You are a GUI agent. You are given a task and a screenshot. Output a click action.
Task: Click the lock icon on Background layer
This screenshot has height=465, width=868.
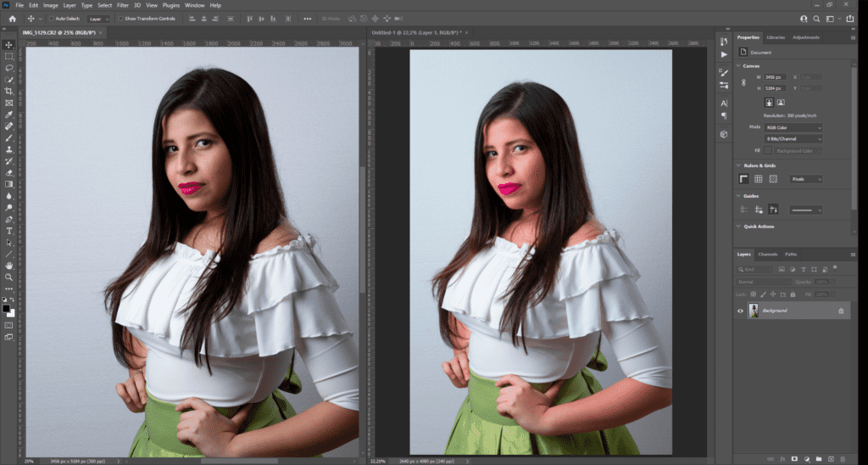click(x=841, y=311)
